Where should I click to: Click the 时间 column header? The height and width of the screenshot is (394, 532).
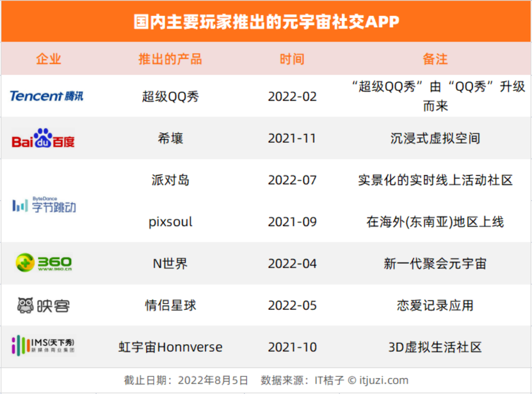(x=292, y=59)
